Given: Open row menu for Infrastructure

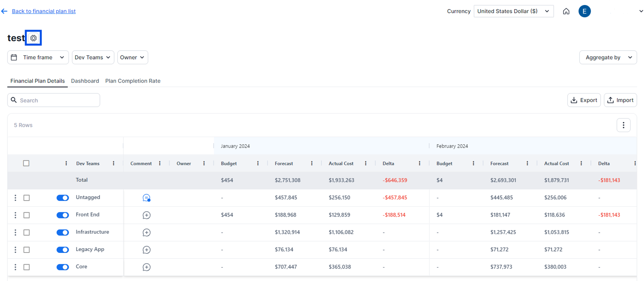Looking at the screenshot, I should click(x=16, y=232).
